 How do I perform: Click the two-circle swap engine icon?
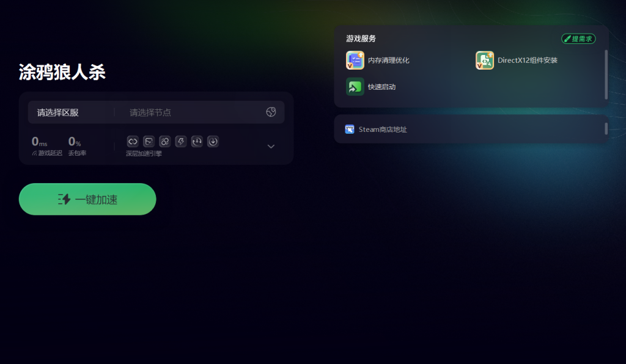click(x=164, y=141)
